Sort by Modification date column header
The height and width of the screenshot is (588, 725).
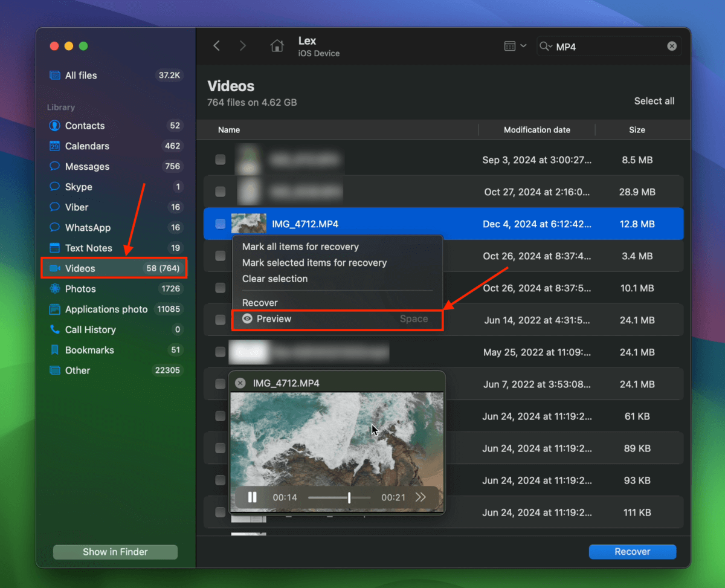click(536, 130)
